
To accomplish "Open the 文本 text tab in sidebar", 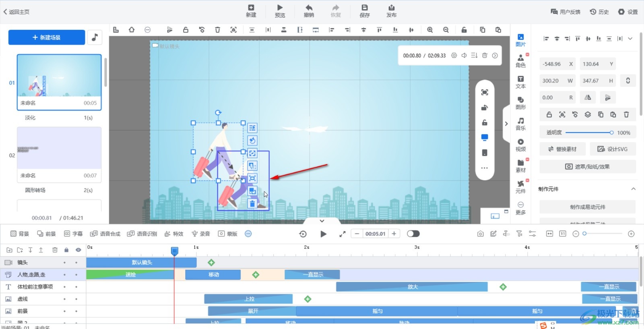I will tap(520, 82).
